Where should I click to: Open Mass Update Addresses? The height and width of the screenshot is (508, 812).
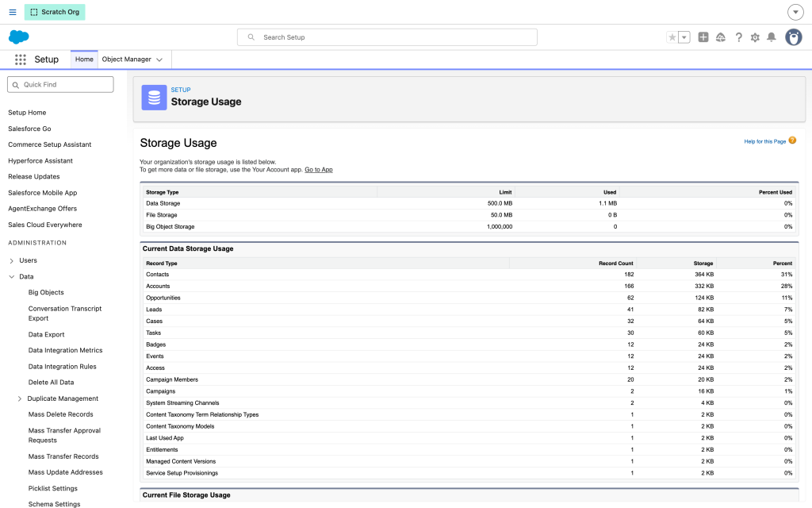tap(65, 472)
